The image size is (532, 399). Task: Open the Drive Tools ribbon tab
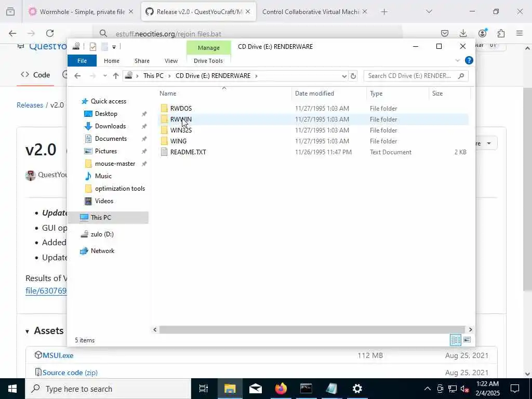coord(208,61)
